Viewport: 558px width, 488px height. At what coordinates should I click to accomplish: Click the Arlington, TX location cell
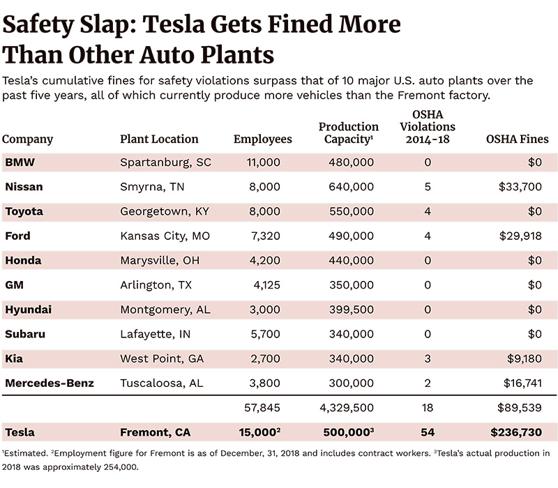click(x=156, y=285)
